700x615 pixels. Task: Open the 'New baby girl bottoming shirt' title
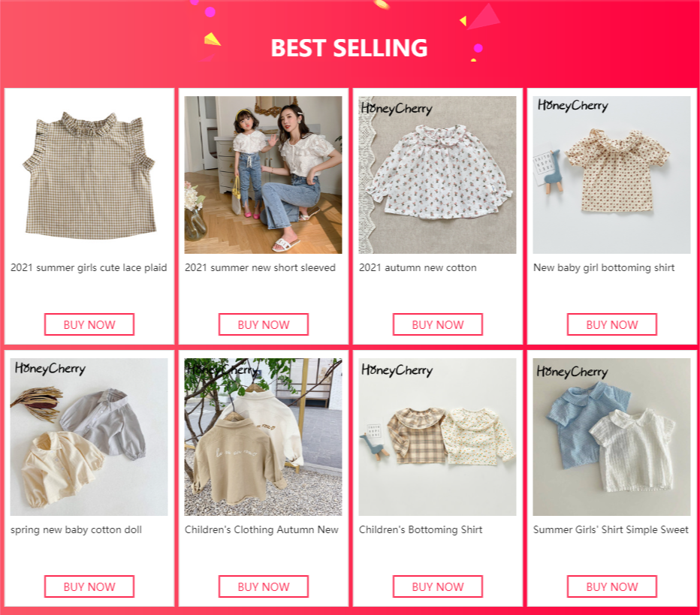pyautogui.click(x=604, y=268)
